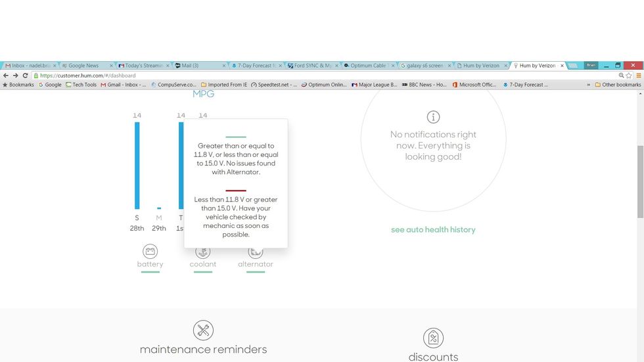Open the discounts tag icon
644x362 pixels.
click(x=433, y=338)
